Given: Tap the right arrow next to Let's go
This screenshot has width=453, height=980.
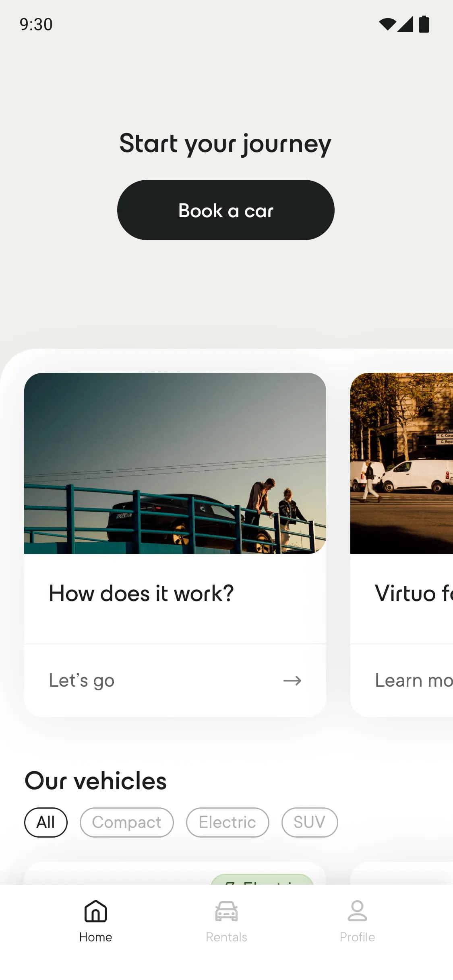Looking at the screenshot, I should pyautogui.click(x=293, y=681).
